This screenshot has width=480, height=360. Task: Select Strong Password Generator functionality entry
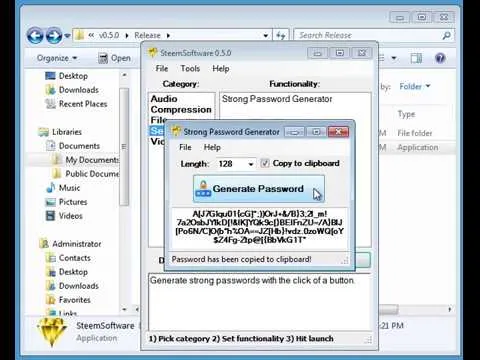[x=277, y=99]
